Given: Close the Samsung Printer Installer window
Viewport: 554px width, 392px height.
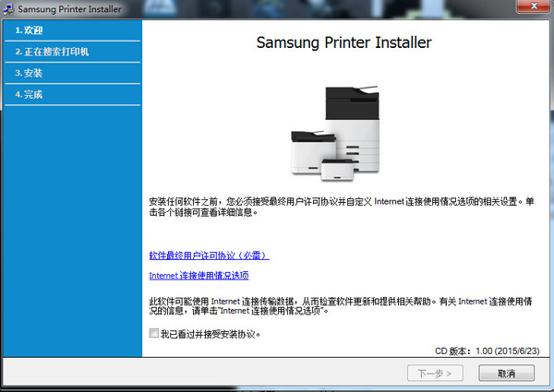Looking at the screenshot, I should tap(535, 6).
